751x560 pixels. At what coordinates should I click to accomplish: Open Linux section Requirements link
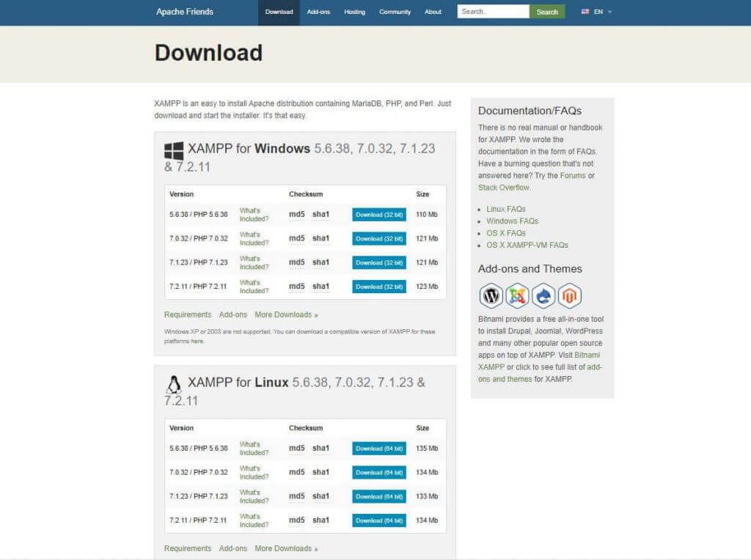(187, 548)
